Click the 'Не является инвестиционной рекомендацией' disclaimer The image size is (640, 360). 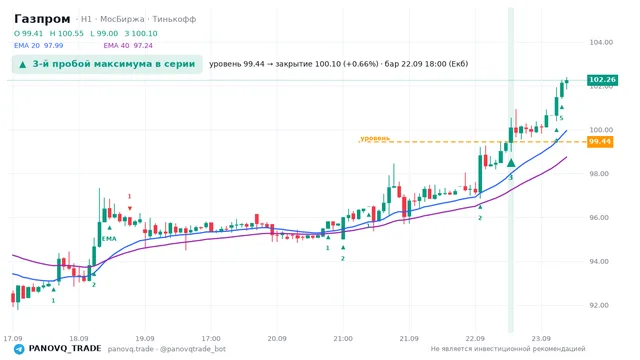508,349
